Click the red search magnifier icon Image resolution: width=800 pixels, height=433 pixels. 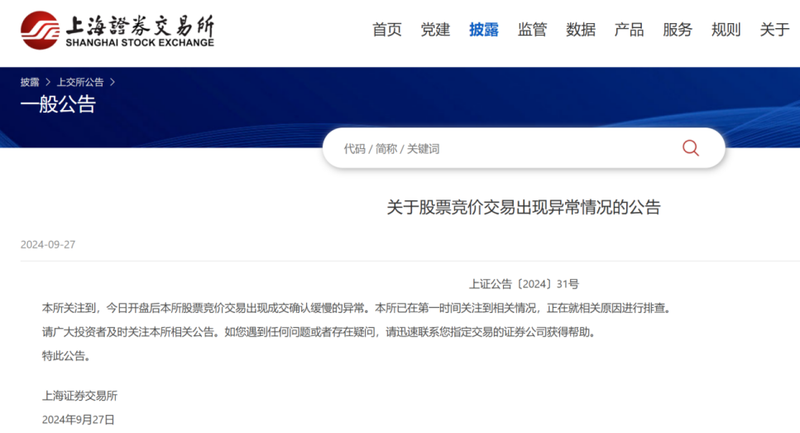point(690,148)
